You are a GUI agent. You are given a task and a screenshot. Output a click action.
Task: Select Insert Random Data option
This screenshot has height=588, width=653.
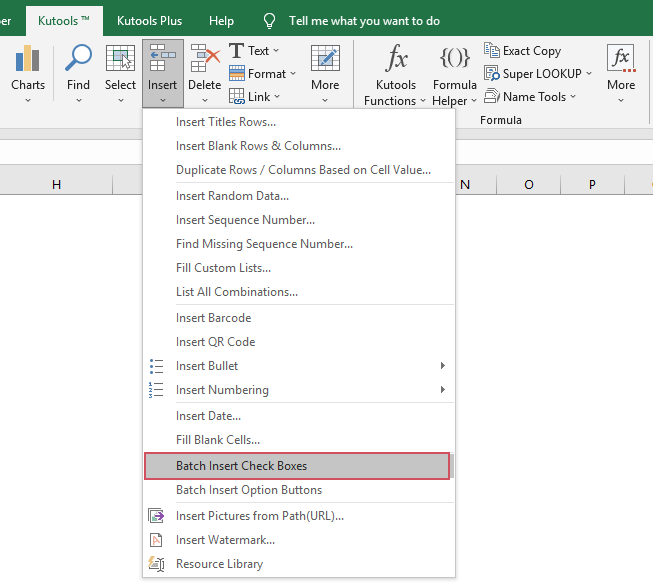(299, 196)
